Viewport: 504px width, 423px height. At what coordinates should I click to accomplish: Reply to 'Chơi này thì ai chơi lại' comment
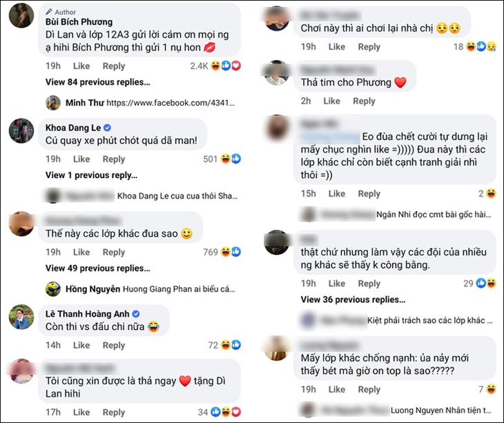[369, 47]
